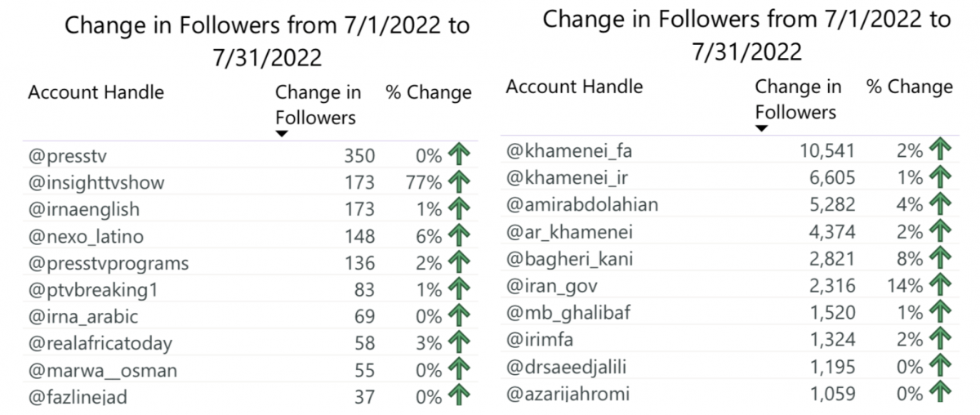
Task: Click sort arrow under right Change in Followers
Action: 761,128
